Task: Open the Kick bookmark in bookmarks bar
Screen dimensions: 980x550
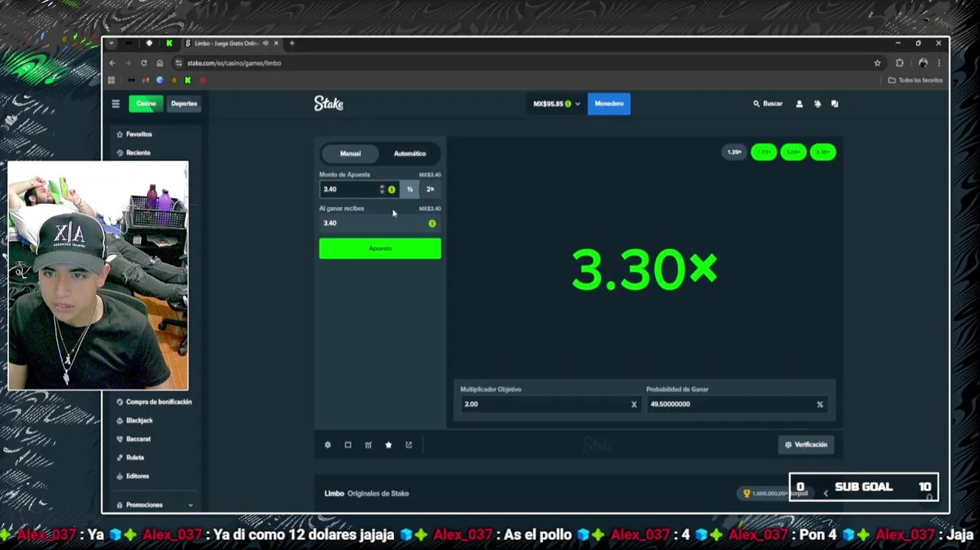Action: pos(188,80)
